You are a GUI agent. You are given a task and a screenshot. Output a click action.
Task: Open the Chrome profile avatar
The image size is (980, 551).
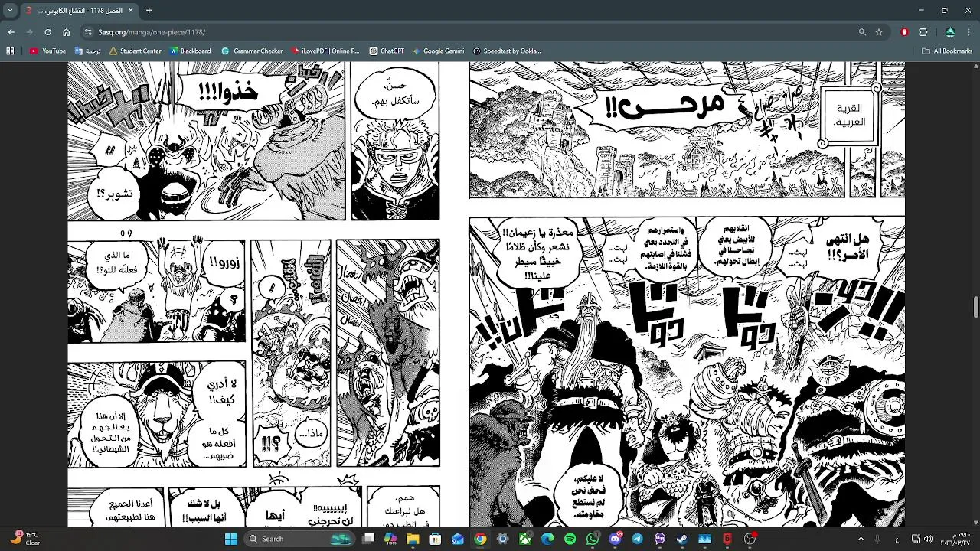[x=950, y=32]
